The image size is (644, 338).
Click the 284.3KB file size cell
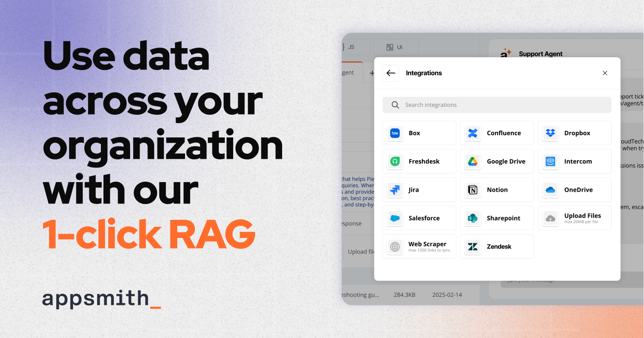[x=404, y=295]
